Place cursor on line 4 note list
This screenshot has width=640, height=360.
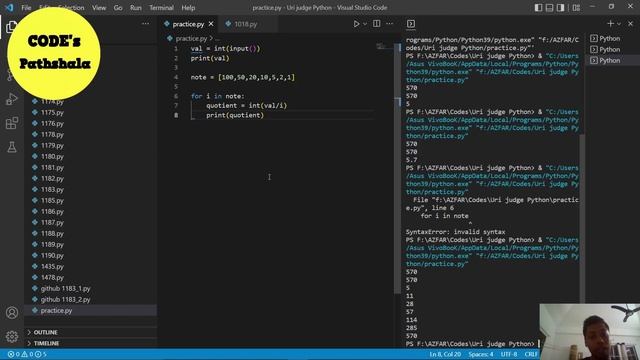(242, 77)
